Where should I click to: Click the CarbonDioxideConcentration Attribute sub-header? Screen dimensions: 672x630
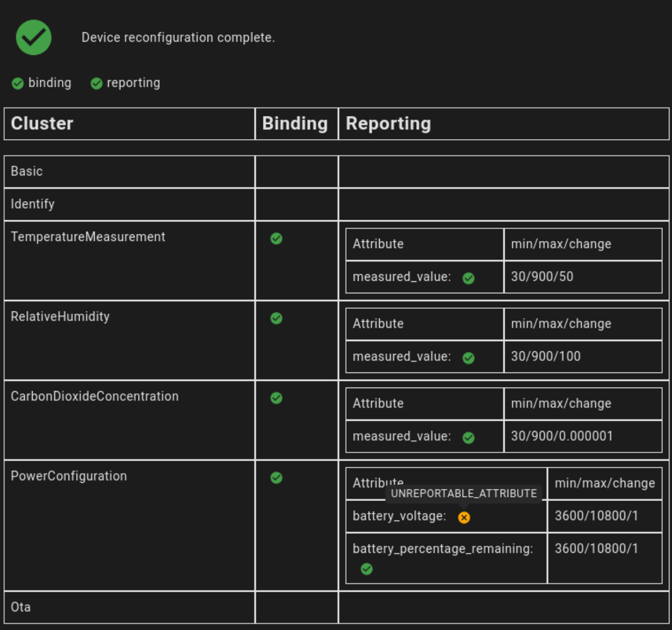pyautogui.click(x=378, y=403)
